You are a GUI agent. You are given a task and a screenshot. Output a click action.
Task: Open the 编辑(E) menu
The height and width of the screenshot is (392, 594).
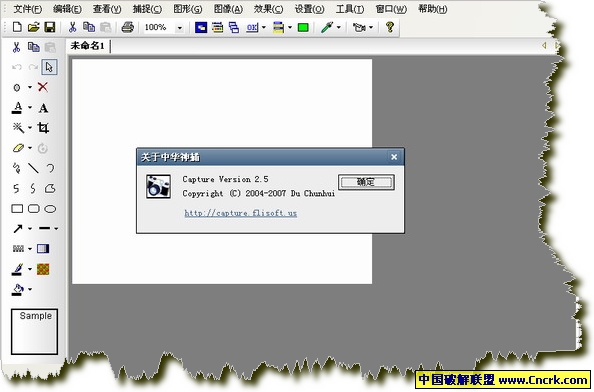click(67, 9)
